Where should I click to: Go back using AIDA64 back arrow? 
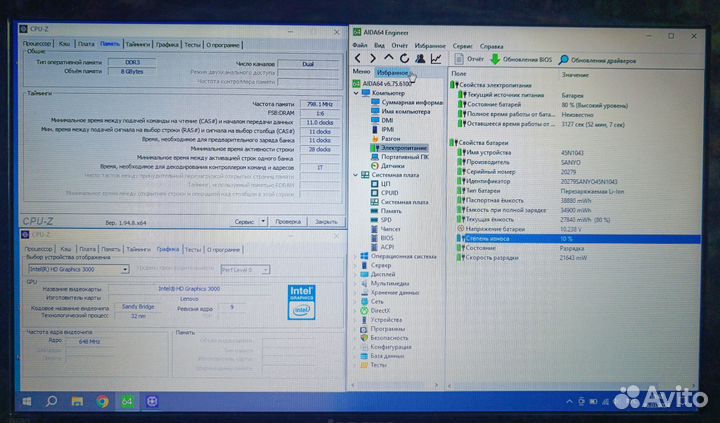coord(358,59)
